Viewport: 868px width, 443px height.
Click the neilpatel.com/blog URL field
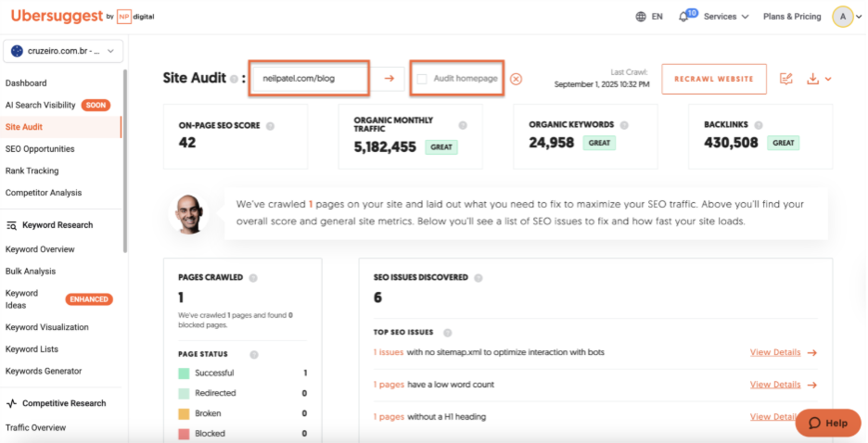coord(310,79)
